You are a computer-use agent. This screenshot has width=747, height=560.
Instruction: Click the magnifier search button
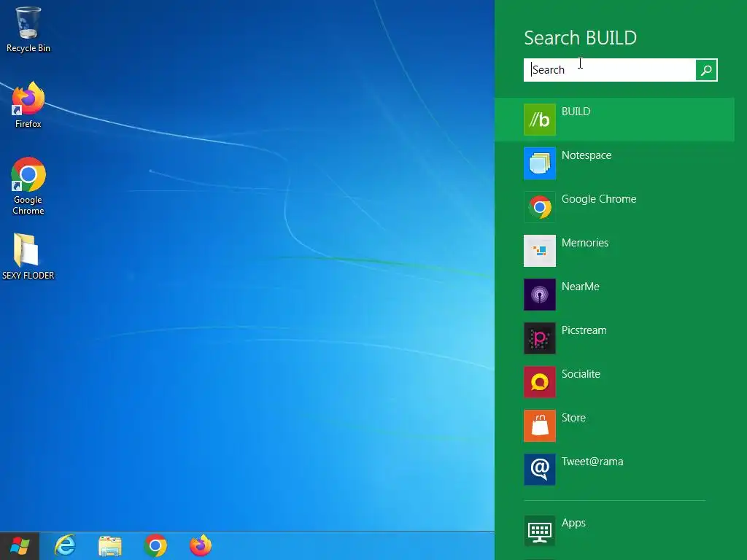(706, 70)
